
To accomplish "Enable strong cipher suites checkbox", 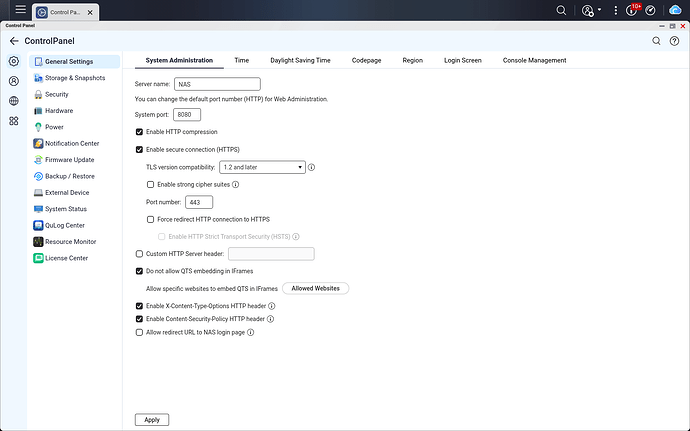I will pos(150,184).
